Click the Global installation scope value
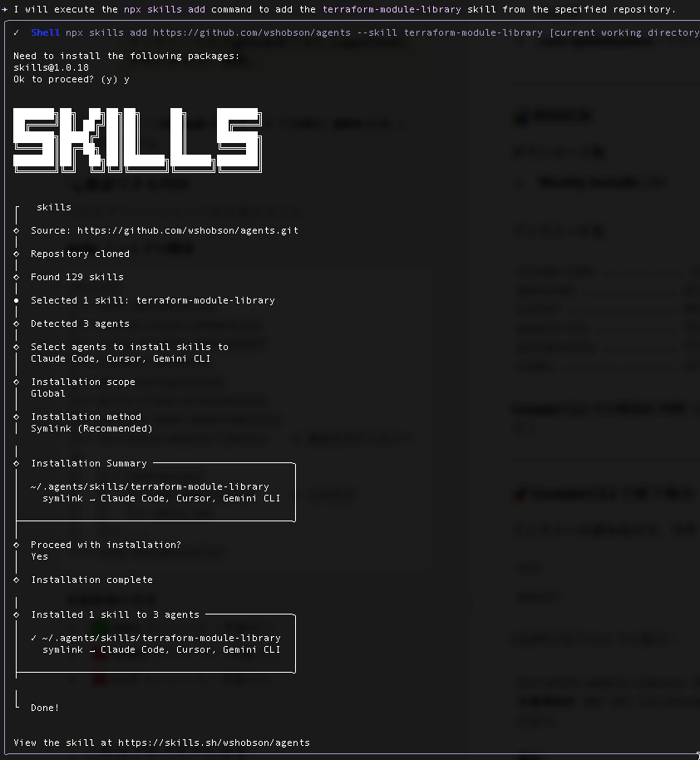The height and width of the screenshot is (760, 700). pyautogui.click(x=48, y=393)
